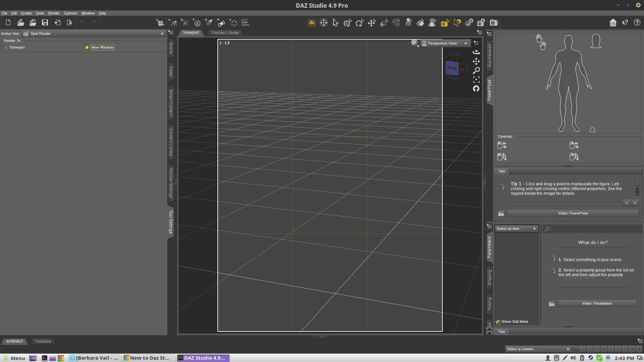Click the viewport zoom magnifier control
This screenshot has height=362, width=644.
[x=476, y=71]
